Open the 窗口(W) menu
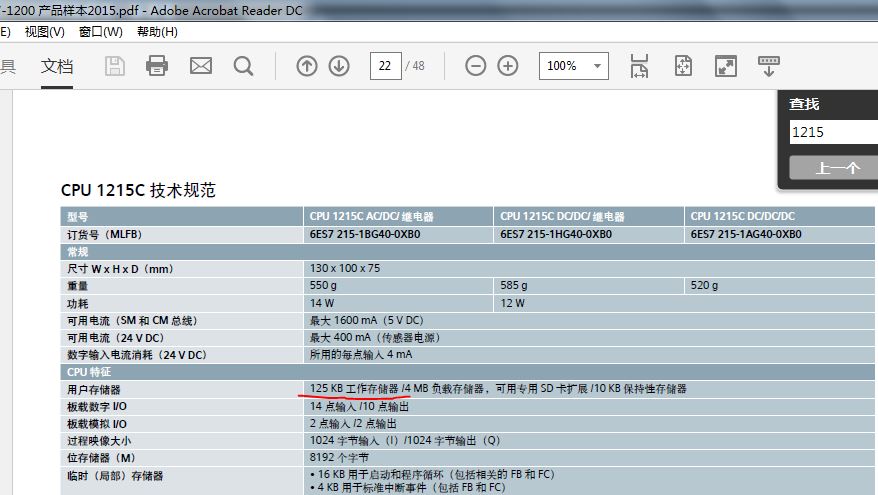 (101, 32)
